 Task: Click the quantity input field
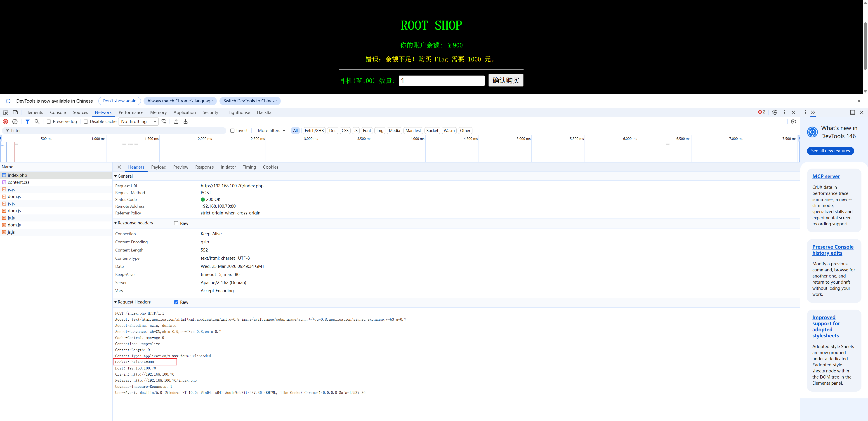441,80
